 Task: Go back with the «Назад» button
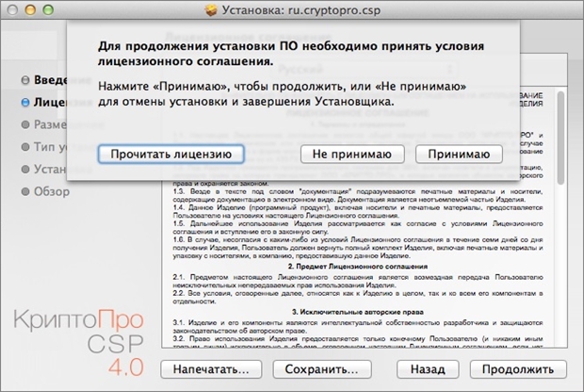click(428, 369)
